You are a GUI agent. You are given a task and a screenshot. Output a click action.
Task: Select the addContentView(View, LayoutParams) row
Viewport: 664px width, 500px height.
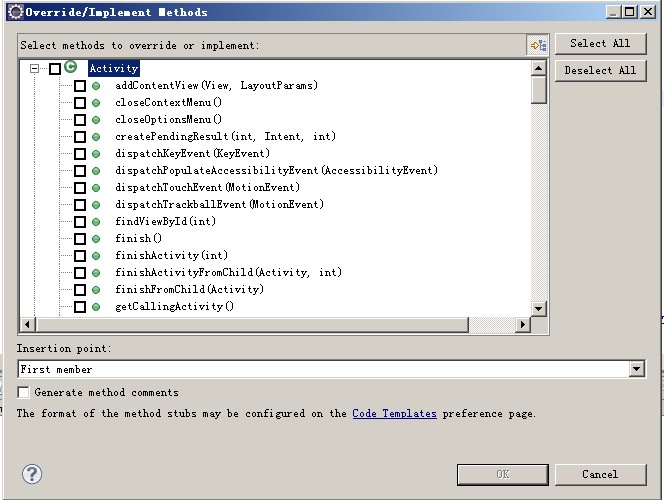tap(216, 86)
